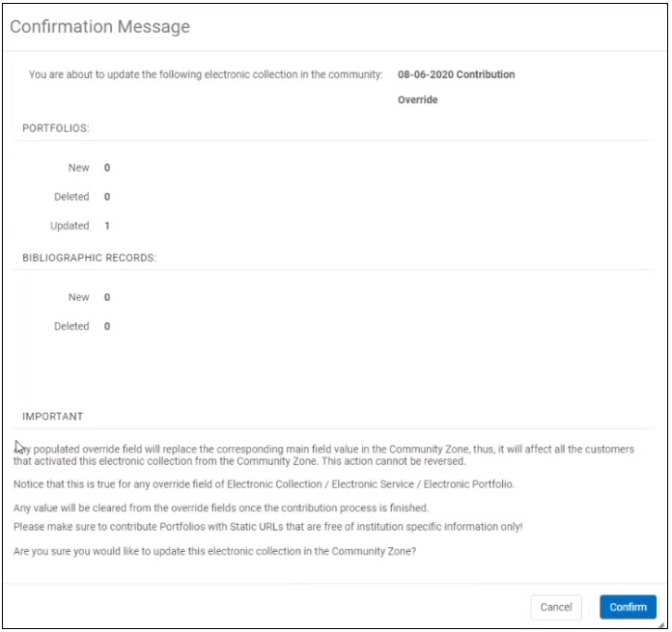Click the populated override field warning paragraph
Image resolution: width=672 pixels, height=632 pixels.
[323, 455]
